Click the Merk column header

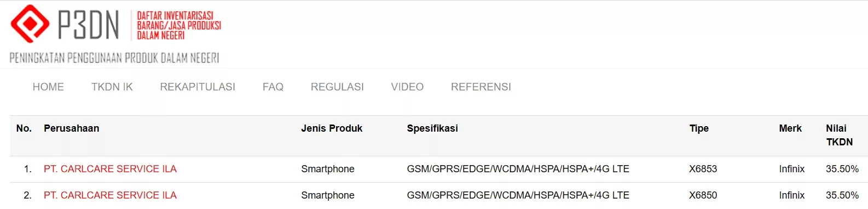point(790,128)
